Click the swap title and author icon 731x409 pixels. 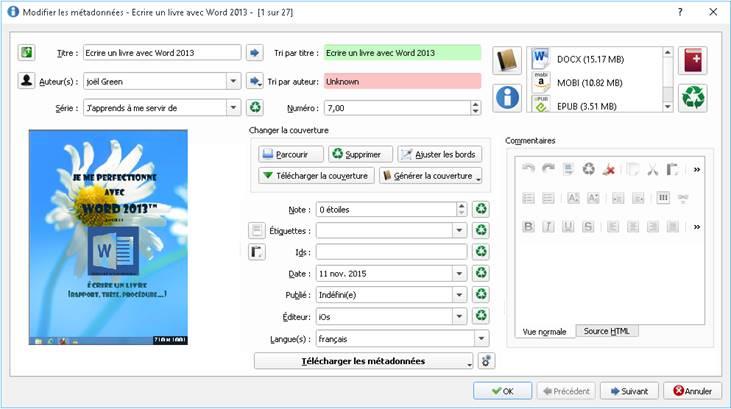[27, 52]
